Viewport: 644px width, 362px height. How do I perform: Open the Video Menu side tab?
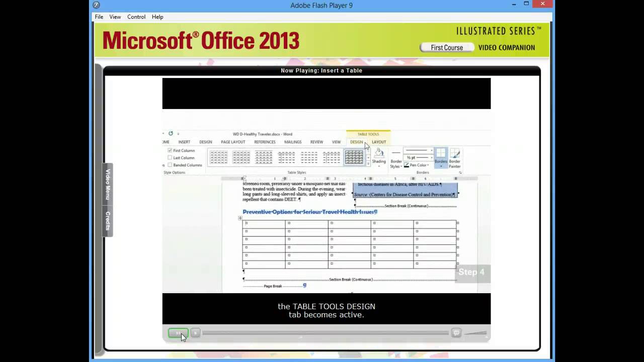(108, 184)
